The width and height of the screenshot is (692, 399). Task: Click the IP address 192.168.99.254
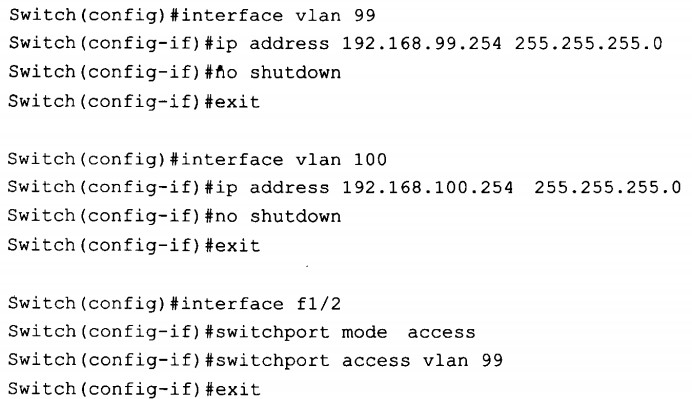[422, 43]
